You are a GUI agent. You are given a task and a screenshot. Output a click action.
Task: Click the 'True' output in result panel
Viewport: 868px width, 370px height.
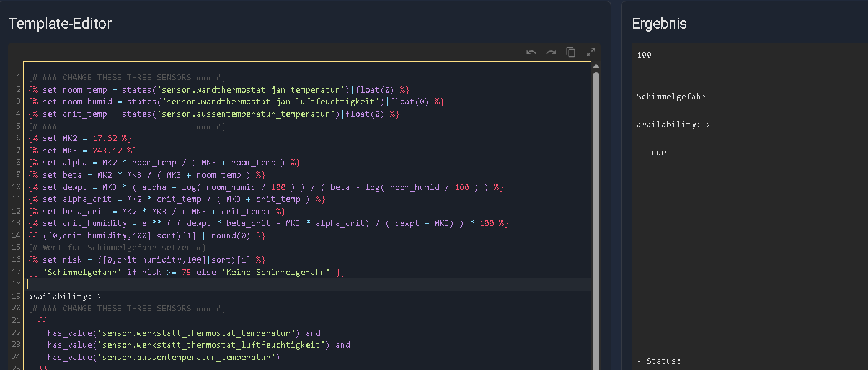pos(656,153)
